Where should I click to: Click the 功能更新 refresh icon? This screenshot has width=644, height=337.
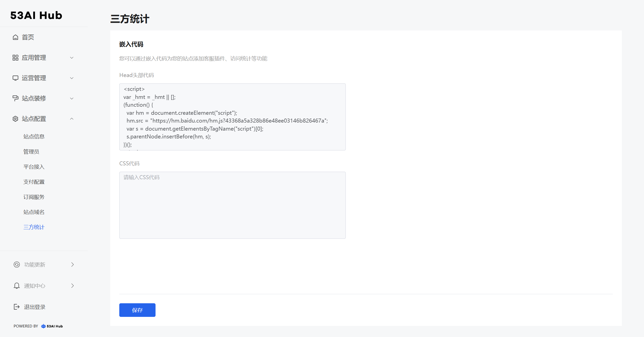[17, 265]
